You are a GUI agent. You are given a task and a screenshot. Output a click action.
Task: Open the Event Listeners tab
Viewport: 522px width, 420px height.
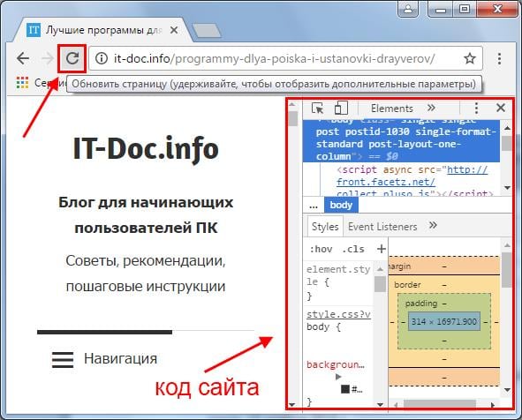click(382, 227)
